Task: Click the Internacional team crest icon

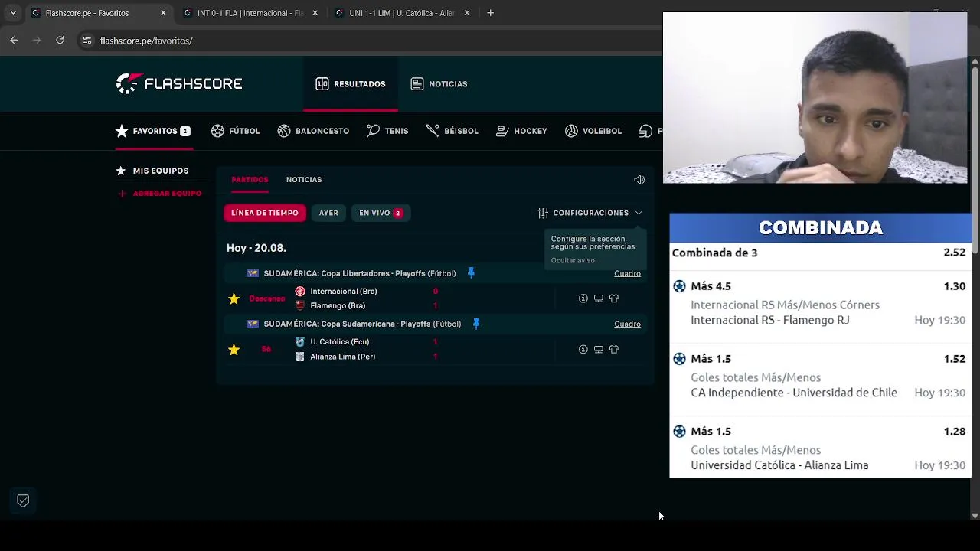Action: tap(300, 292)
